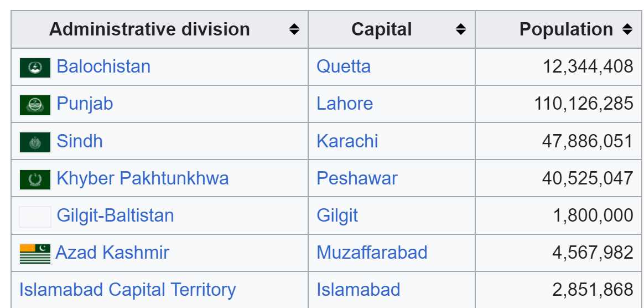644x308 pixels.
Task: Open the Karachi link
Action: click(x=347, y=141)
